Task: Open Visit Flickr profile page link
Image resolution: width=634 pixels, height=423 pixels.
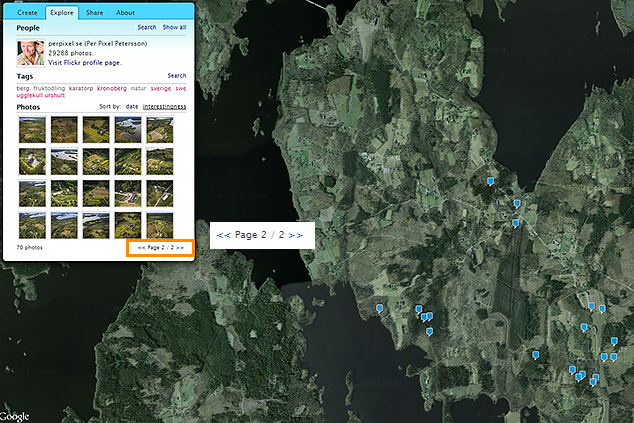Action: (x=85, y=63)
